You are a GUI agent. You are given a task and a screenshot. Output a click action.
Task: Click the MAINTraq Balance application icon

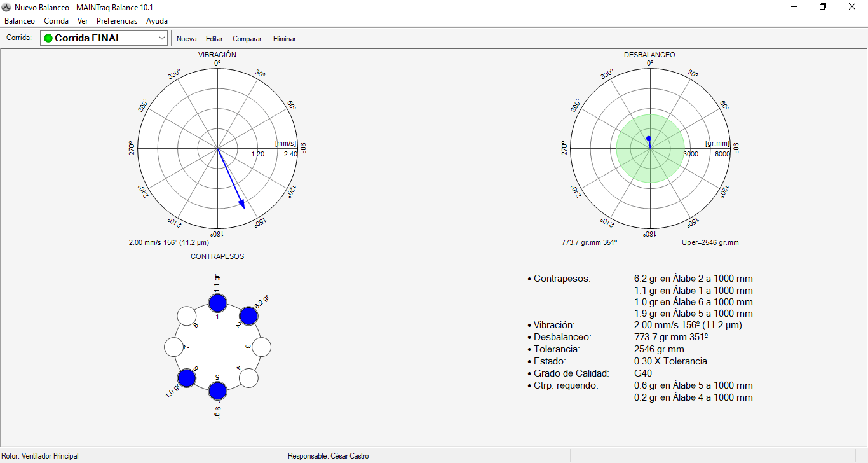5,6
